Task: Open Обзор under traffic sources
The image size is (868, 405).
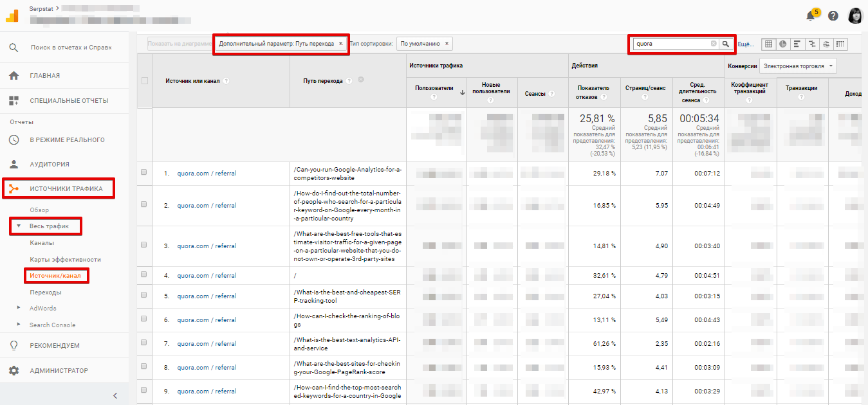Action: click(39, 210)
